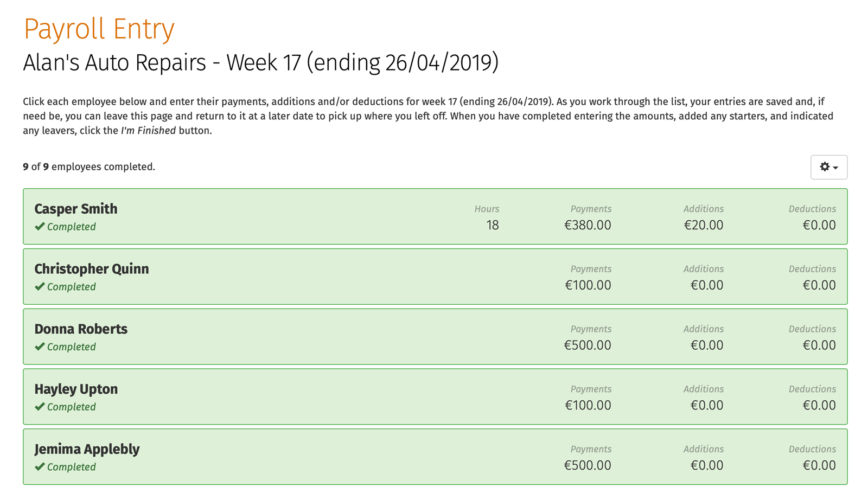This screenshot has height=487, width=868.
Task: Click the 9 of 9 employees completed text
Action: coord(89,167)
